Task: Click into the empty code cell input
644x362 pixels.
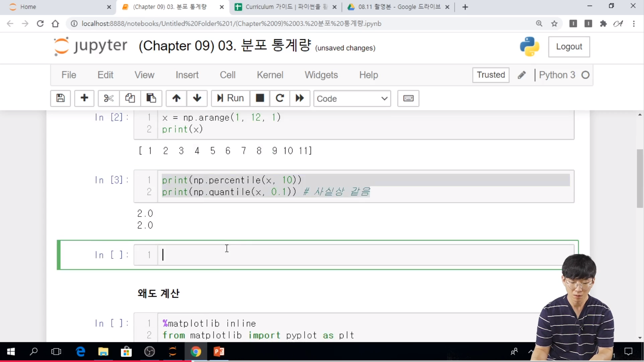Action: pos(335,255)
